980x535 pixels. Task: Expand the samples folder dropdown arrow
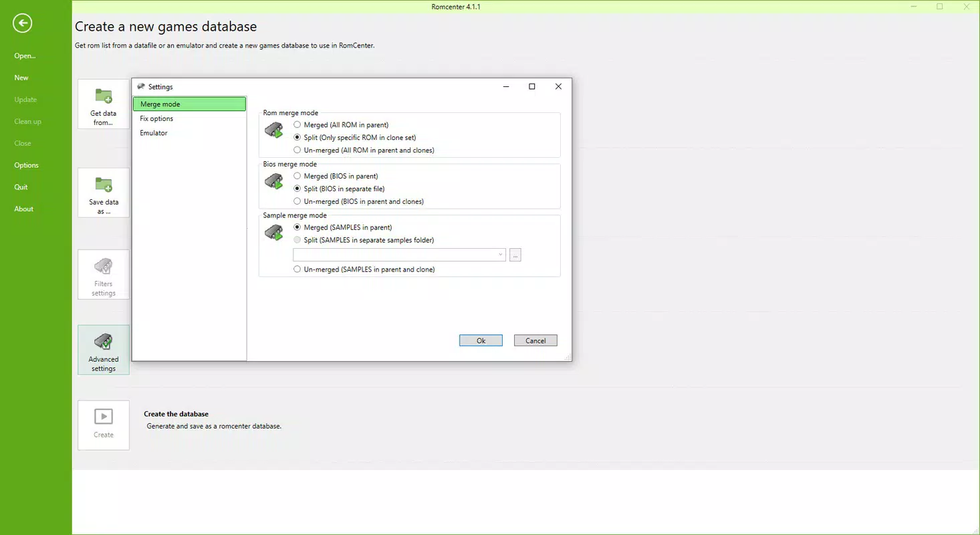click(500, 255)
